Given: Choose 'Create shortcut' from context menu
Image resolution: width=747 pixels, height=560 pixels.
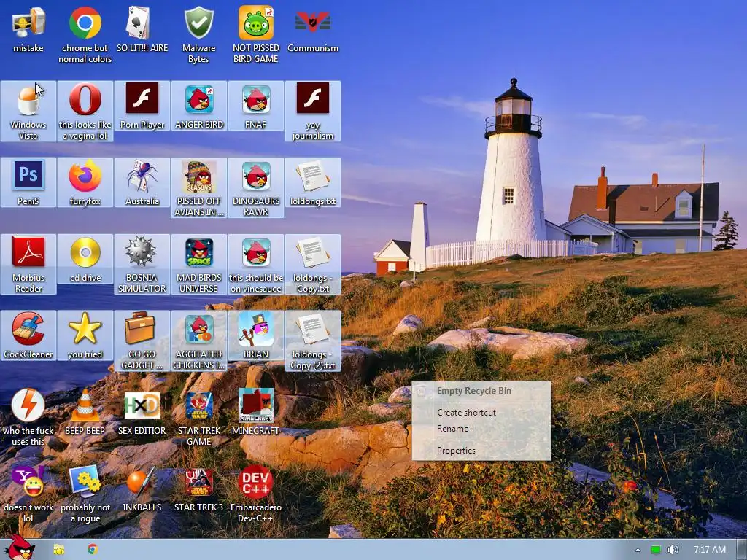Looking at the screenshot, I should click(481, 413).
